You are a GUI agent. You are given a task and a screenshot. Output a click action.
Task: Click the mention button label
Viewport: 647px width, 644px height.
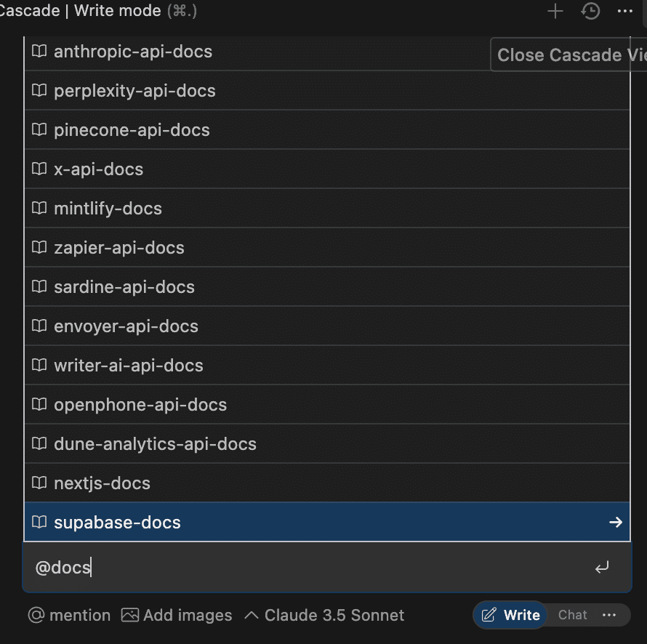[x=80, y=615]
